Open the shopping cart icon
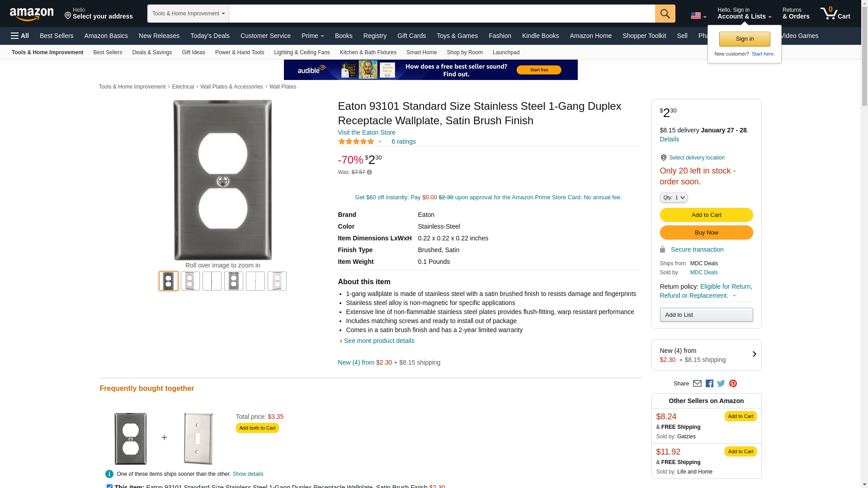 point(835,14)
